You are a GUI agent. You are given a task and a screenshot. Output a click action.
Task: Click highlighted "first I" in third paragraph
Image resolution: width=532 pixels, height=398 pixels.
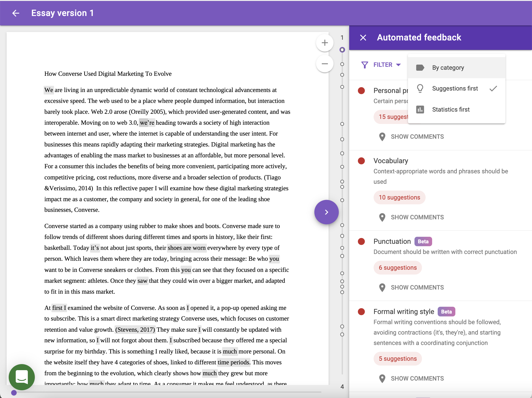coord(59,308)
